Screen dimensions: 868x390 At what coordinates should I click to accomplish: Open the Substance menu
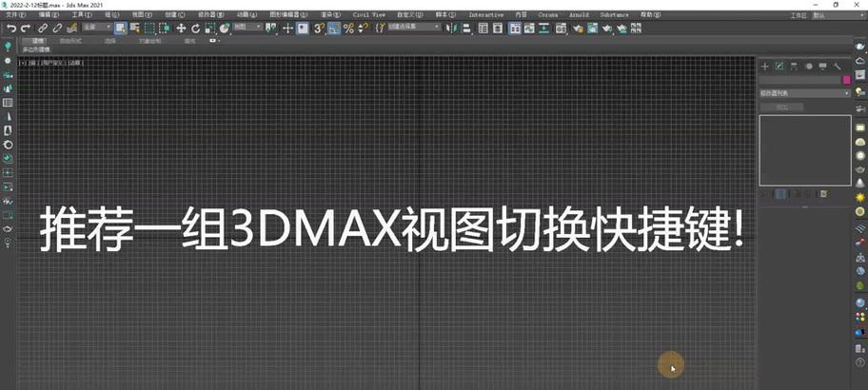(614, 15)
